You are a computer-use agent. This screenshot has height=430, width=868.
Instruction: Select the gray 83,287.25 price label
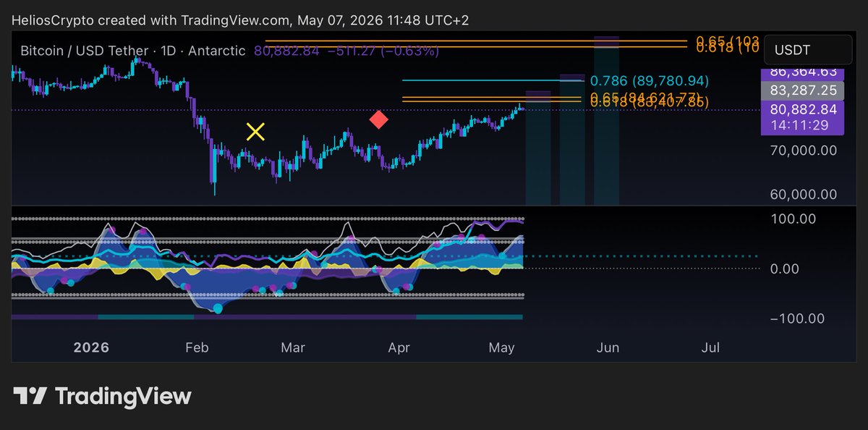[x=804, y=90]
